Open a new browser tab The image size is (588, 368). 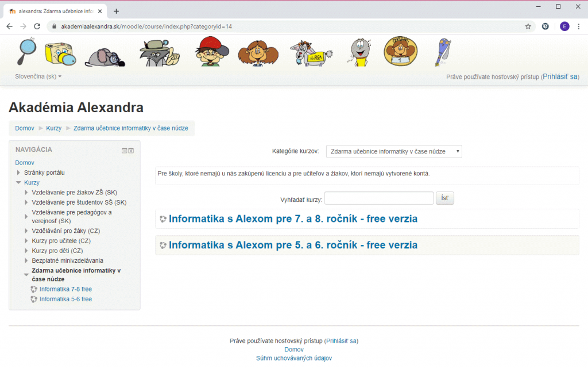pos(116,11)
